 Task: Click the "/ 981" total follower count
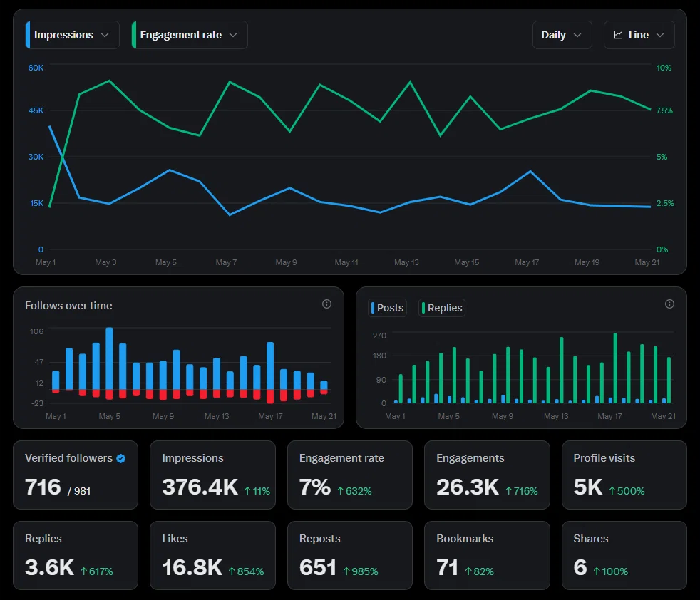[x=79, y=491]
